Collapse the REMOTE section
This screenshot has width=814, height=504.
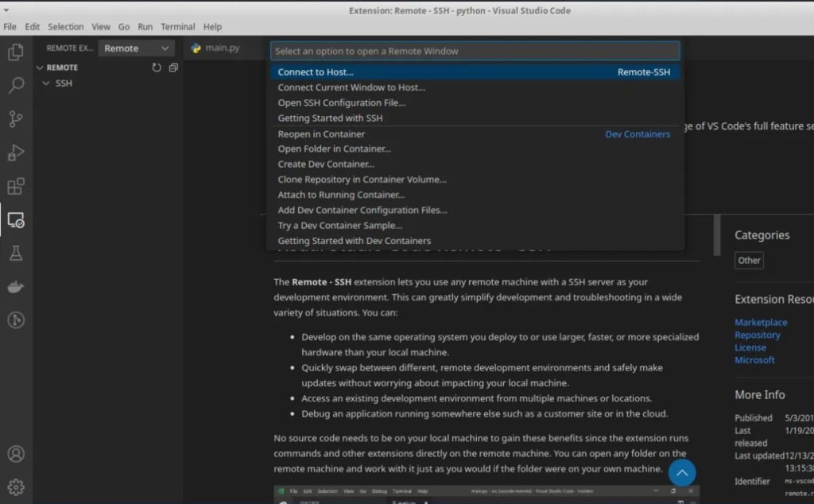pos(40,68)
